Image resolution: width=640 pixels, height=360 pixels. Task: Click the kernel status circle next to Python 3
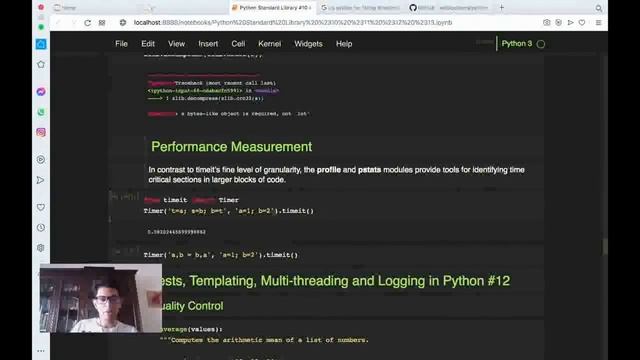click(541, 44)
